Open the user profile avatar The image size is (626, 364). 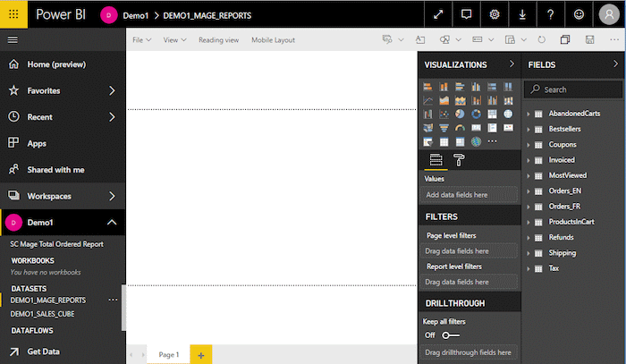pos(609,15)
